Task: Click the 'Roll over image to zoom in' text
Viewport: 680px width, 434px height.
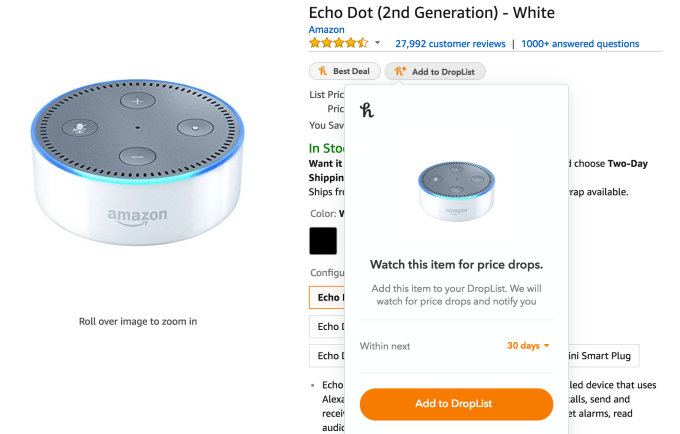Action: pos(138,321)
